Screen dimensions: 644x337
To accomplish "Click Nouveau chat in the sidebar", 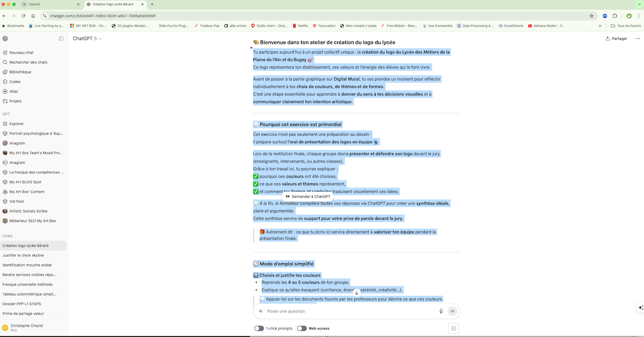I will [x=21, y=52].
